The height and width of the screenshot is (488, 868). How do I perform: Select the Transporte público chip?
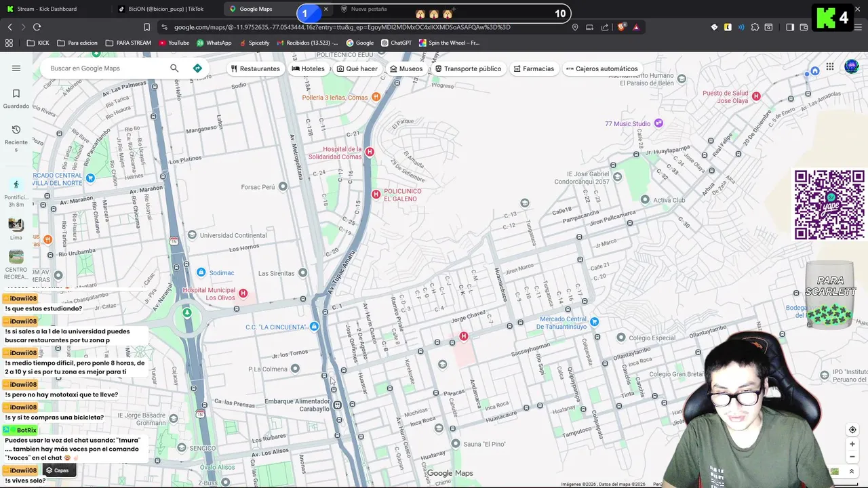469,68
